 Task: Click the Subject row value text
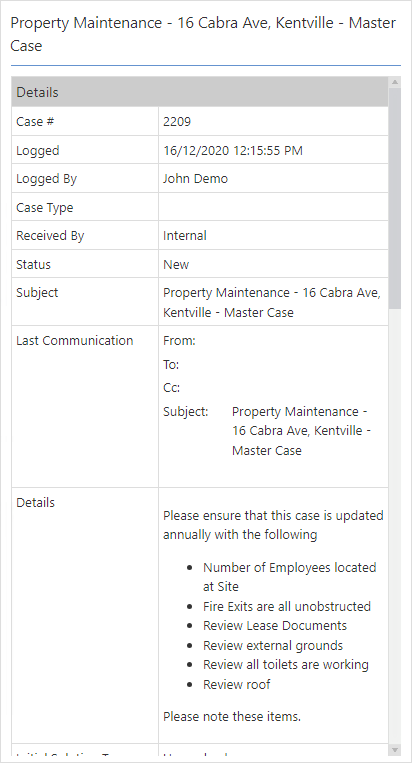pyautogui.click(x=271, y=302)
